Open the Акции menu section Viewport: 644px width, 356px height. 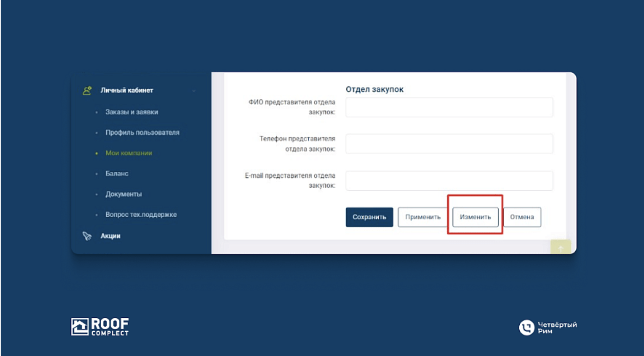pyautogui.click(x=110, y=236)
